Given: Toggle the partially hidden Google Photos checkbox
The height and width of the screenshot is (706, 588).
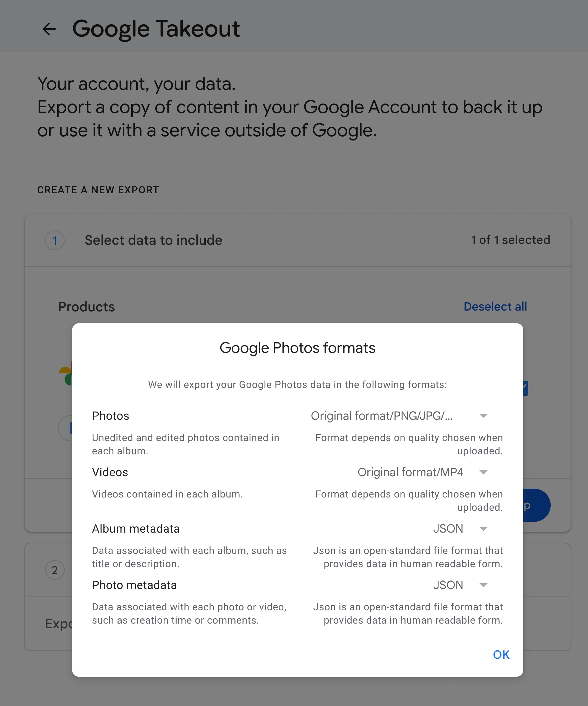Looking at the screenshot, I should click(526, 388).
